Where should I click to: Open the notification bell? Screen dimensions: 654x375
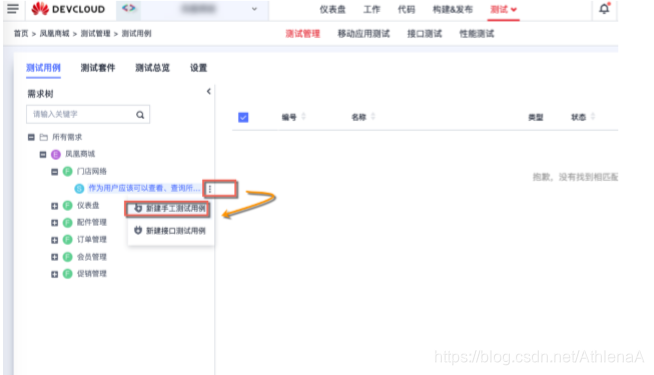(x=604, y=9)
